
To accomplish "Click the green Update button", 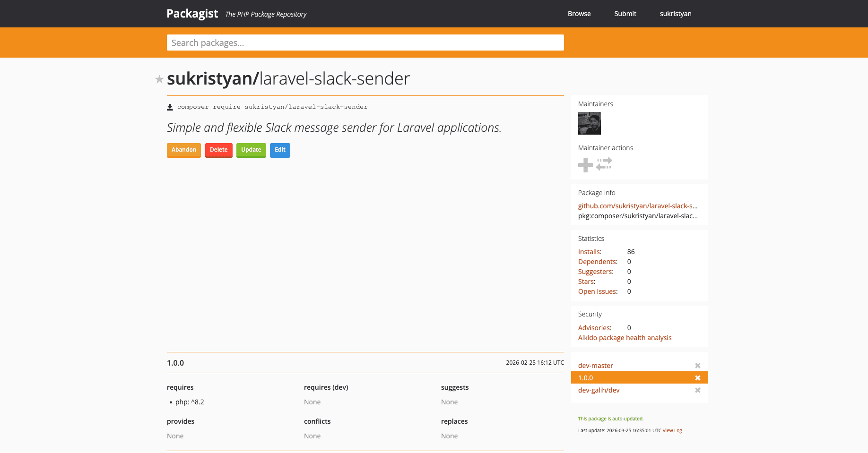I will pyautogui.click(x=251, y=150).
